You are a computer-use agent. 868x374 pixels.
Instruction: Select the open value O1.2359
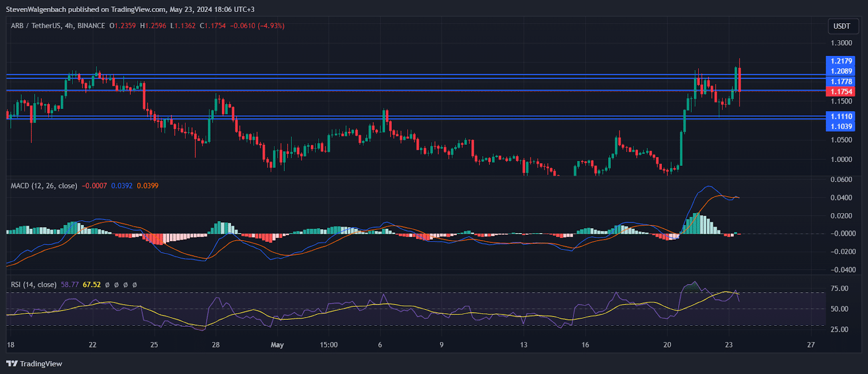click(123, 25)
